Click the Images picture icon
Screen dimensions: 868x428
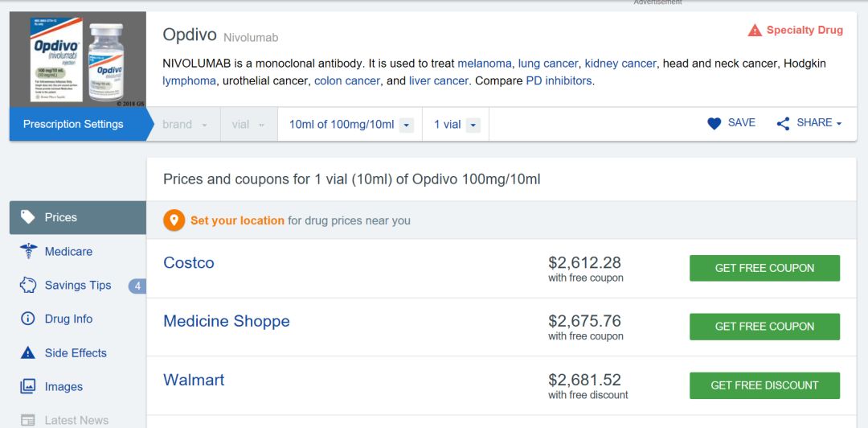click(28, 386)
